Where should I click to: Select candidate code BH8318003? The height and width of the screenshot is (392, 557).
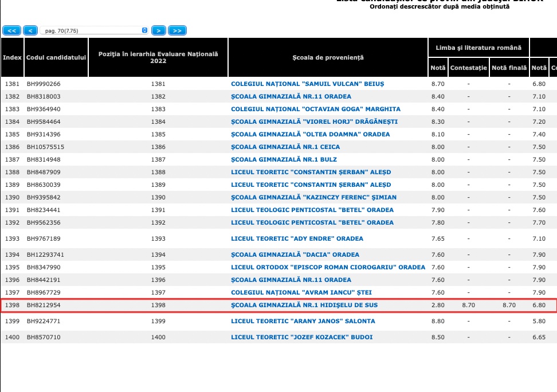point(44,96)
